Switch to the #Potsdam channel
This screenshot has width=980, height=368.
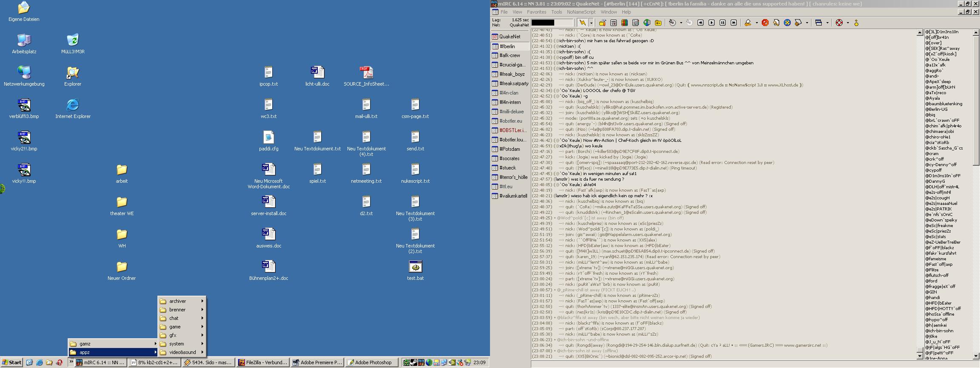510,149
